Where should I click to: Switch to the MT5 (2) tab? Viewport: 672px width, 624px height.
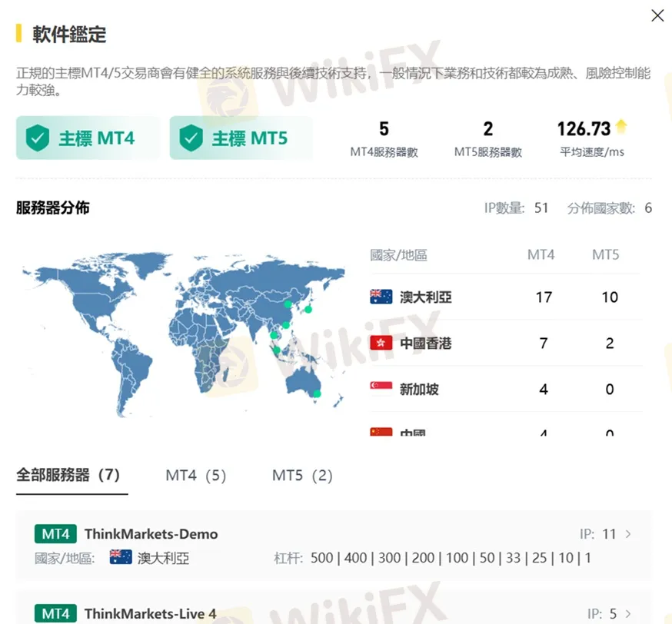coord(301,475)
